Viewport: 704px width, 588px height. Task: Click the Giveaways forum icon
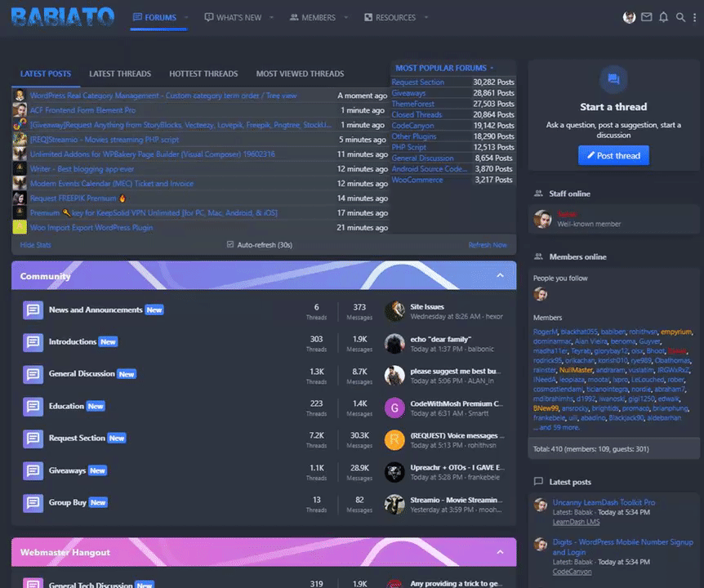(33, 470)
